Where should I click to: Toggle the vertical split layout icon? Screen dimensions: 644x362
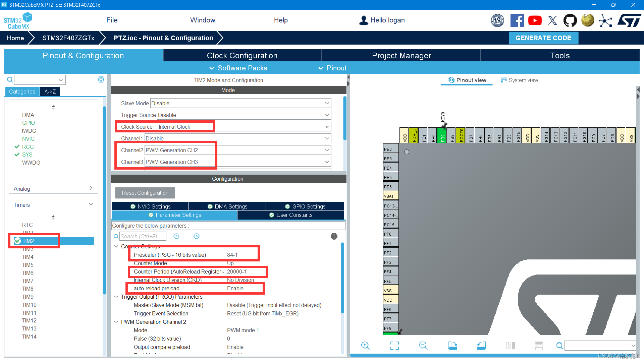[510, 346]
